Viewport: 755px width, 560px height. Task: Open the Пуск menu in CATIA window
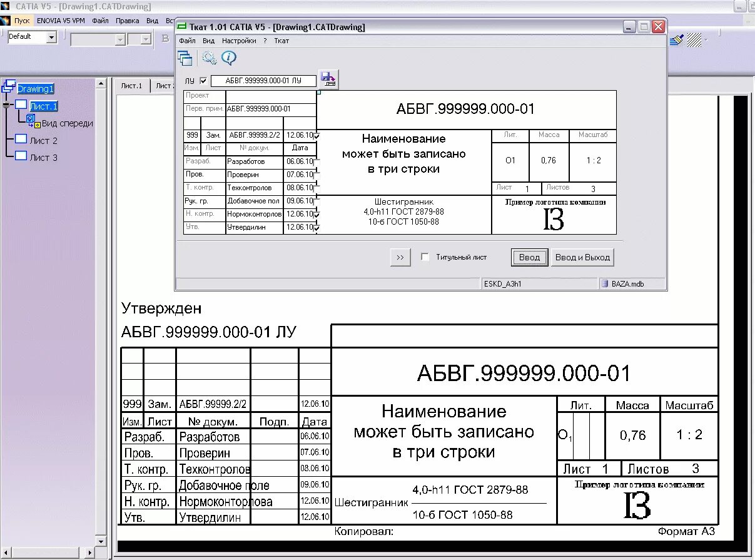pyautogui.click(x=22, y=20)
